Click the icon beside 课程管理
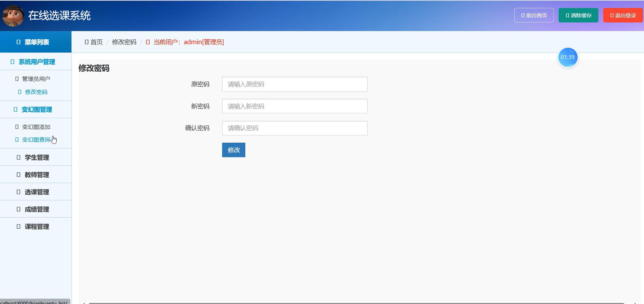 19,226
